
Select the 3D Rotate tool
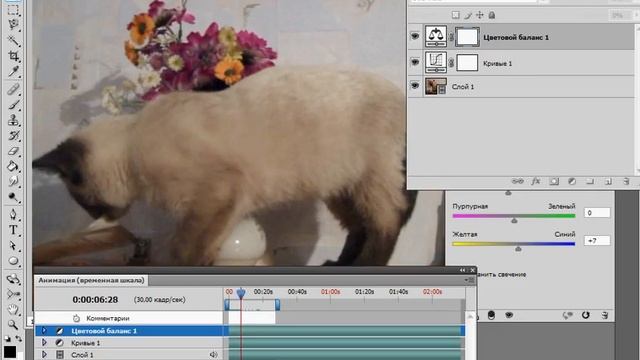click(13, 279)
